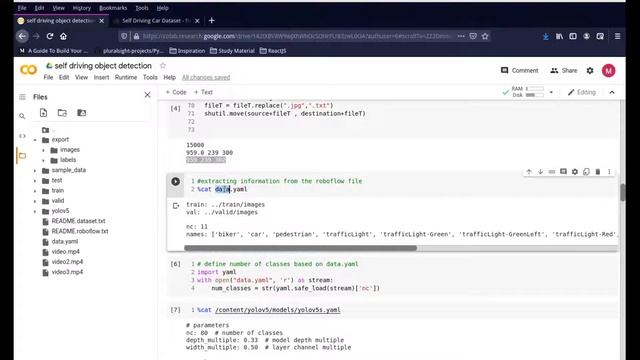The height and width of the screenshot is (360, 640).
Task: Add a comment to the cell
Action: (563, 172)
